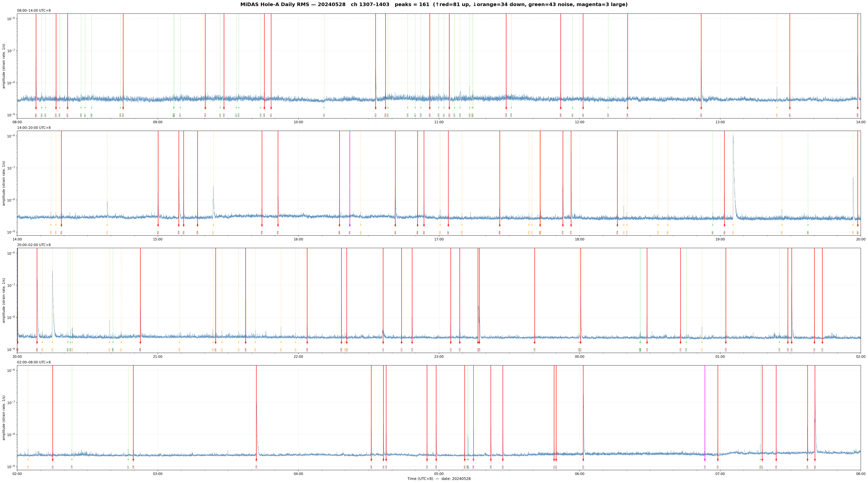The image size is (868, 483).
Task: Select the green arrow marker above peak 136
Action: (x=72, y=459)
